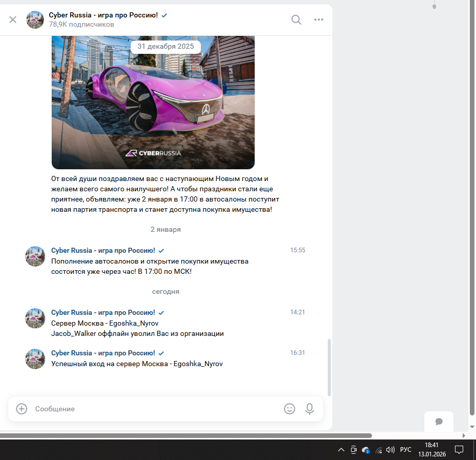
Task: Open sender name on the 16:31 message
Action: click(x=103, y=353)
